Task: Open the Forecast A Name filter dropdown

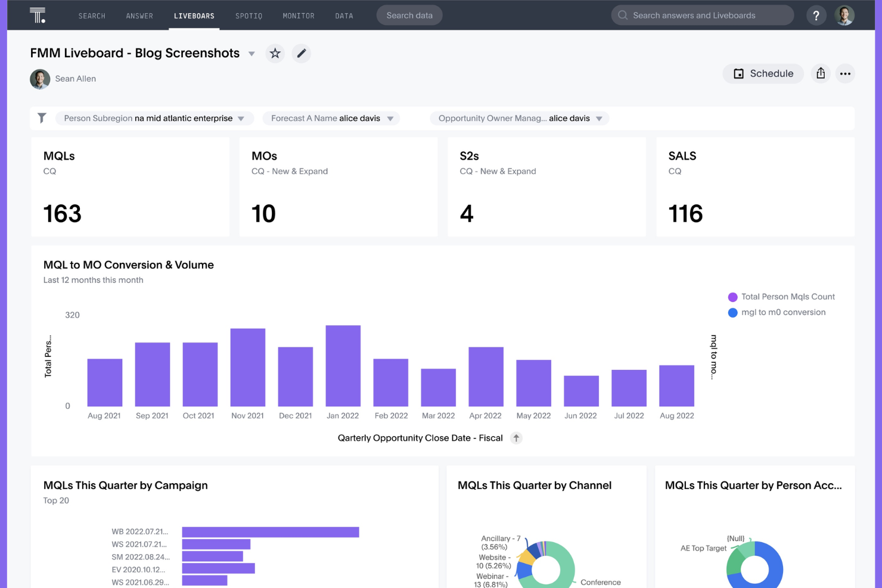Action: coord(331,118)
